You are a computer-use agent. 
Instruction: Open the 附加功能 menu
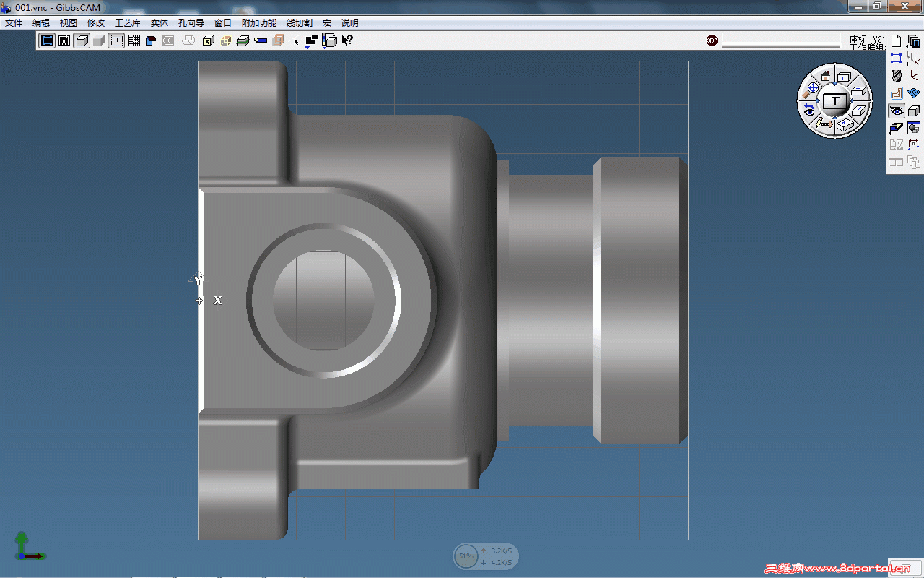pos(259,23)
